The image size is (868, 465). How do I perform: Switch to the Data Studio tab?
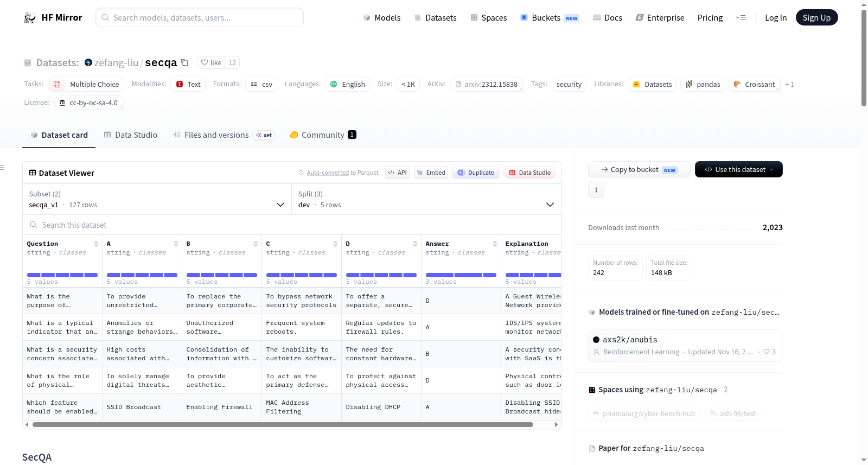point(131,135)
